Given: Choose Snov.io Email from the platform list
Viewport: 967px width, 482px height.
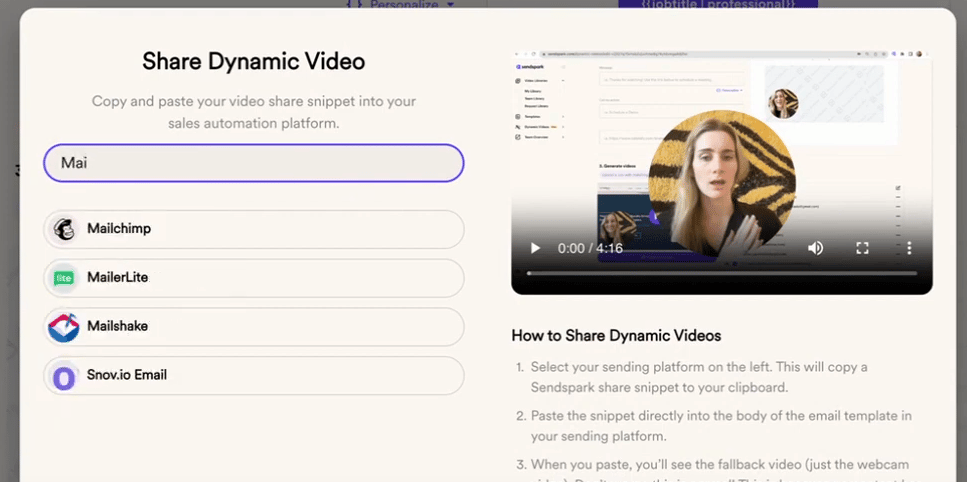Looking at the screenshot, I should pyautogui.click(x=253, y=375).
